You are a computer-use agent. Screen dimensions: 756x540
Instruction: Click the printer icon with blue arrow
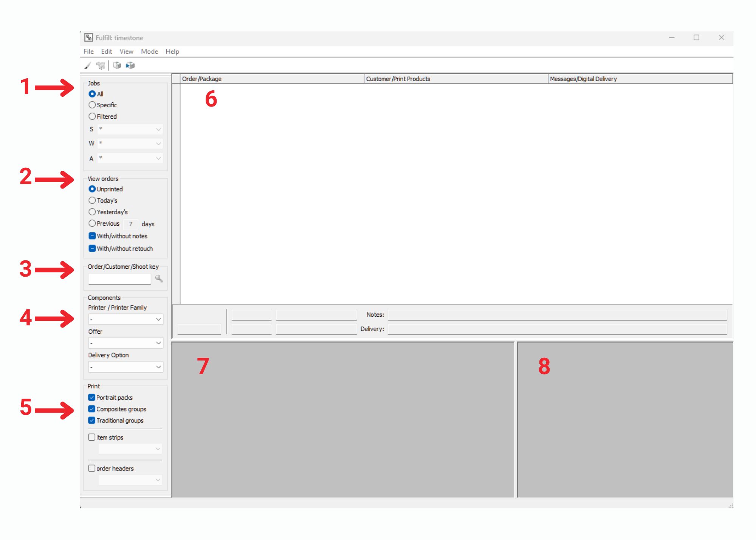click(x=130, y=65)
